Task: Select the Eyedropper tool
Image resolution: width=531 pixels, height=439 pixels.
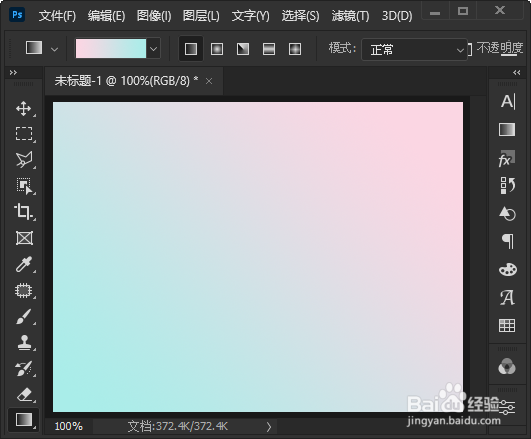Action: 24,264
